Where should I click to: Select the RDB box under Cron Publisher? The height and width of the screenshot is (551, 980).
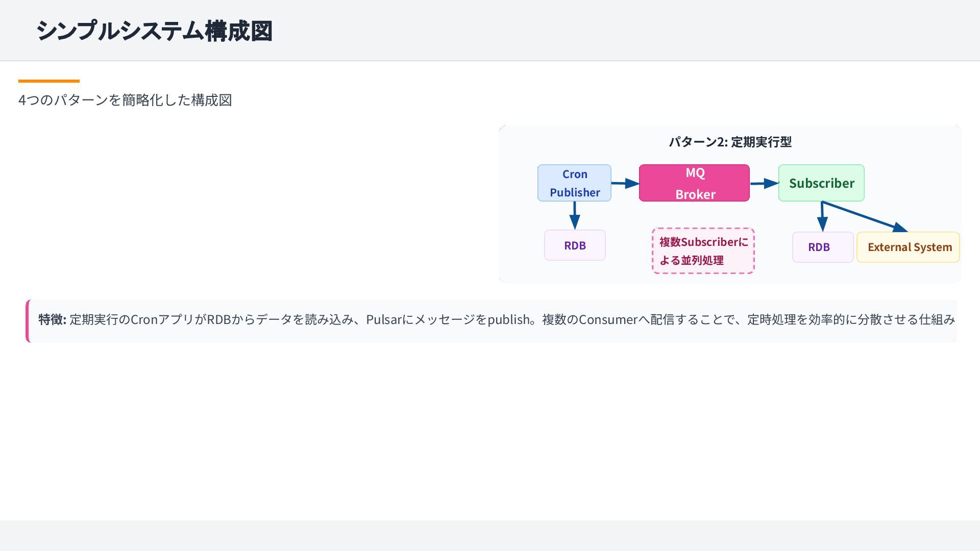[x=575, y=245]
